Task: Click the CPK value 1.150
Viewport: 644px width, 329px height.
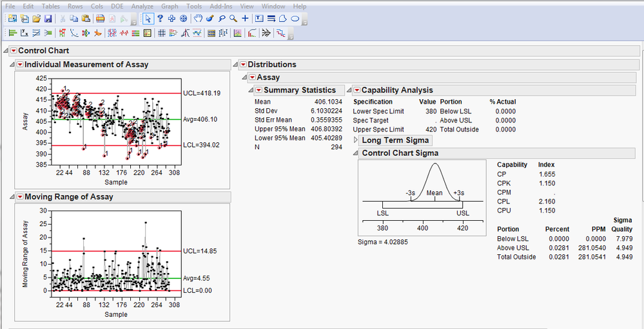Action: [547, 183]
